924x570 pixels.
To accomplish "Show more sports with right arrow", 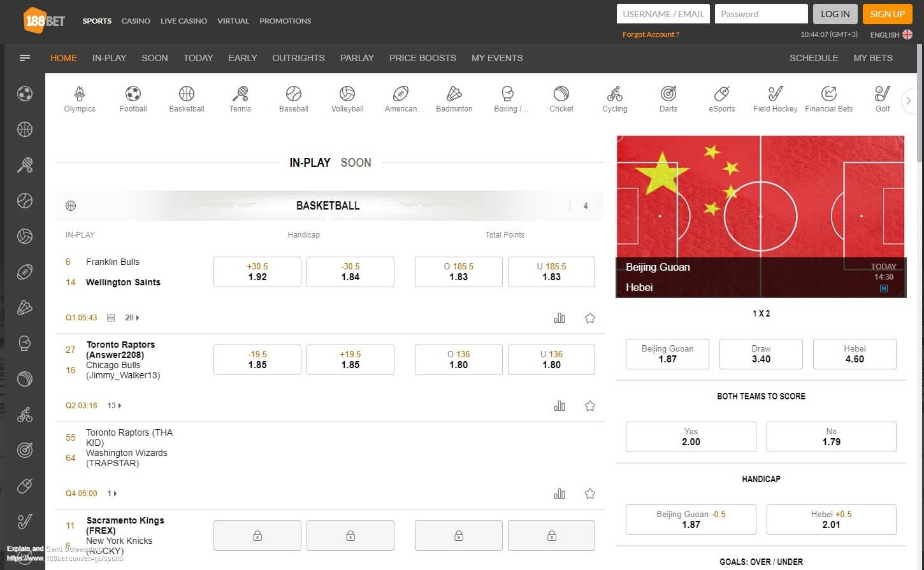I will point(909,101).
